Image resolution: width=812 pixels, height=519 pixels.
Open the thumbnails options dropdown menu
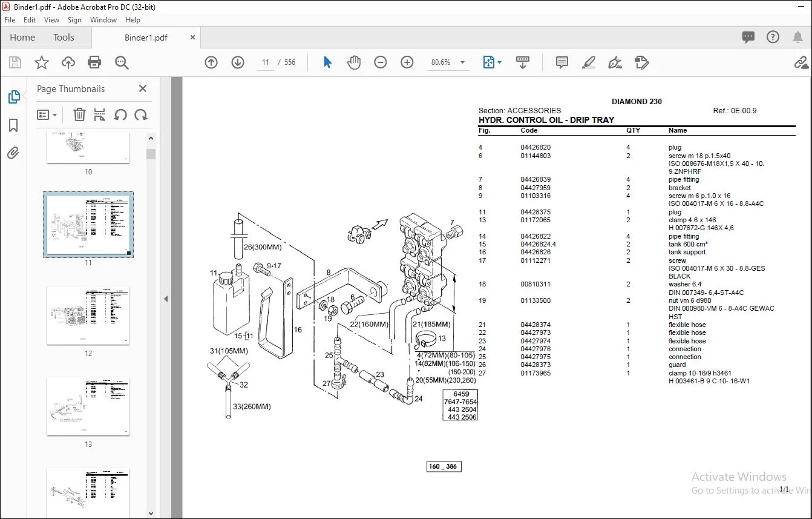pos(47,114)
